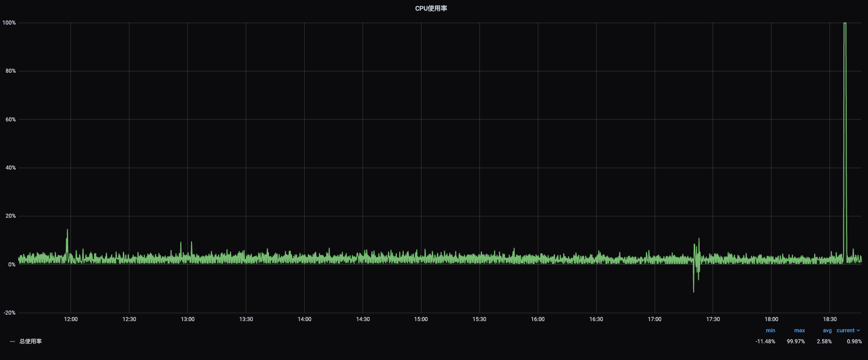This screenshot has height=360, width=868.
Task: Click the 14:00 time axis label
Action: click(305, 319)
